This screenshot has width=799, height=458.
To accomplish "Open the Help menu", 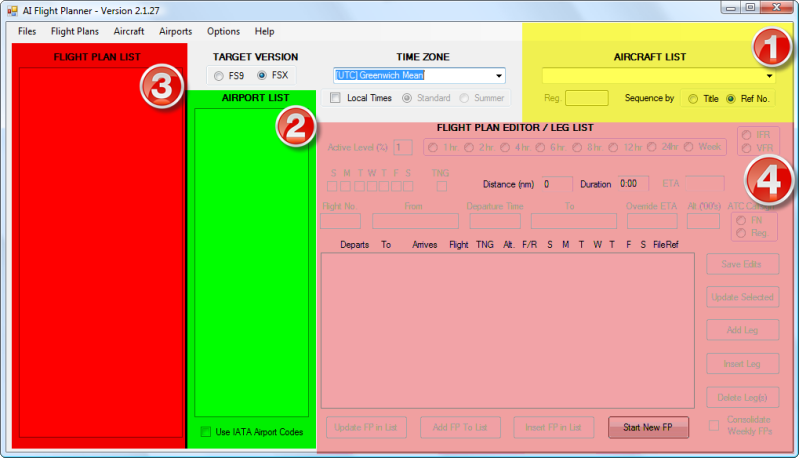I will tap(264, 31).
